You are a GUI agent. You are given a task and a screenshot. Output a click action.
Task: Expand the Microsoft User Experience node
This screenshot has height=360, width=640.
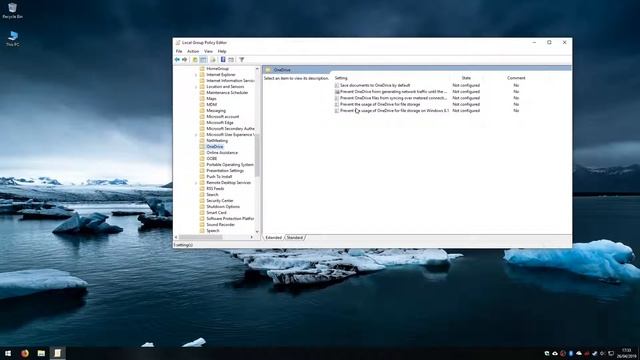[196, 135]
